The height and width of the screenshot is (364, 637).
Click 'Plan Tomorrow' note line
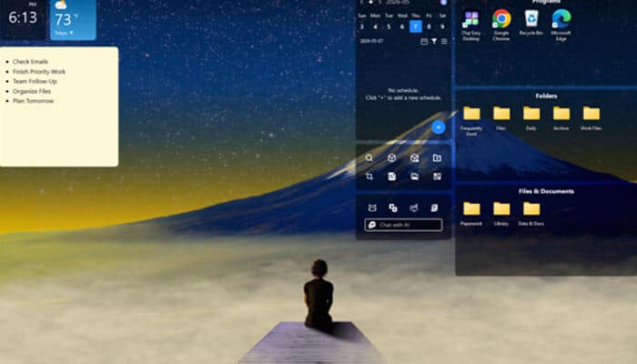click(34, 101)
